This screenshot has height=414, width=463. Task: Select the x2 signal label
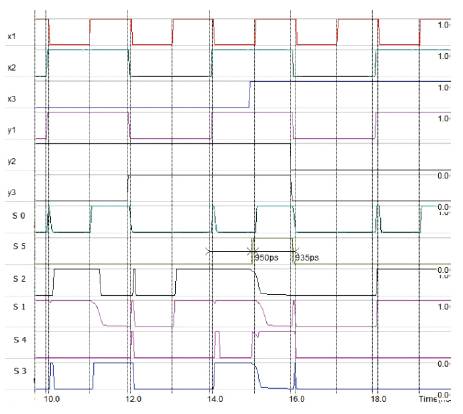click(11, 68)
